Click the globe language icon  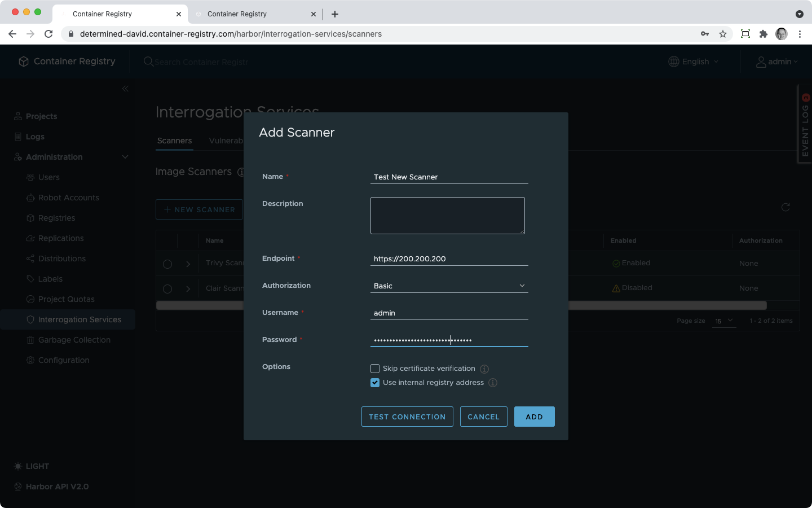click(674, 62)
